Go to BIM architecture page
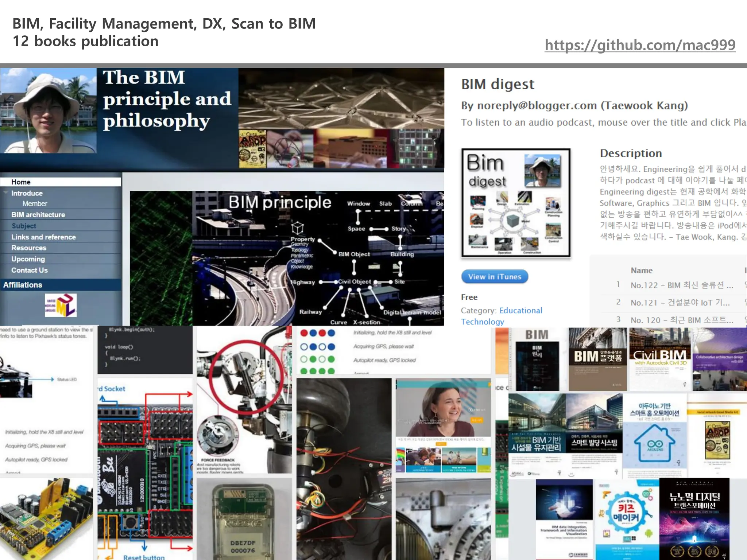Image resolution: width=747 pixels, height=560 pixels. pos(38,215)
